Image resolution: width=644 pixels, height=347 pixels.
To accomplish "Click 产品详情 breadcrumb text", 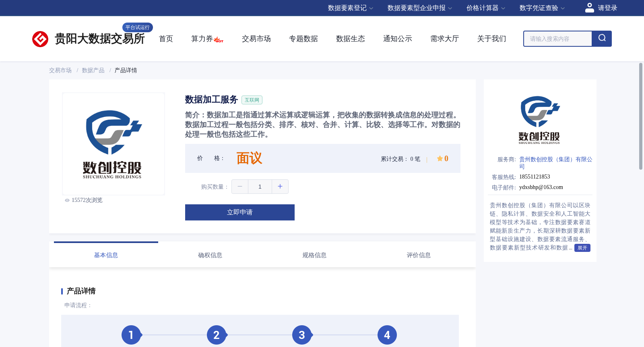I will 126,71.
